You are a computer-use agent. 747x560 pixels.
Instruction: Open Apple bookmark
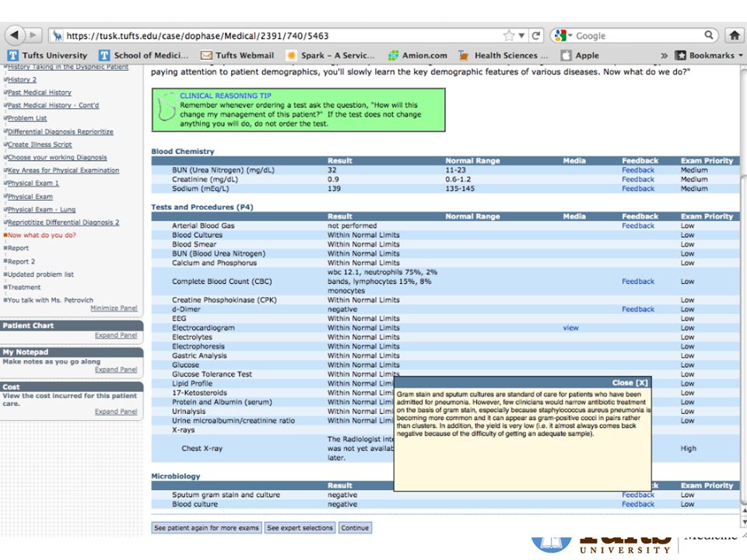point(580,55)
